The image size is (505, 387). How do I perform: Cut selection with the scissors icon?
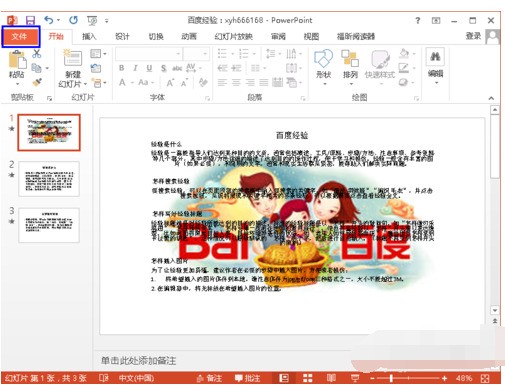37,54
